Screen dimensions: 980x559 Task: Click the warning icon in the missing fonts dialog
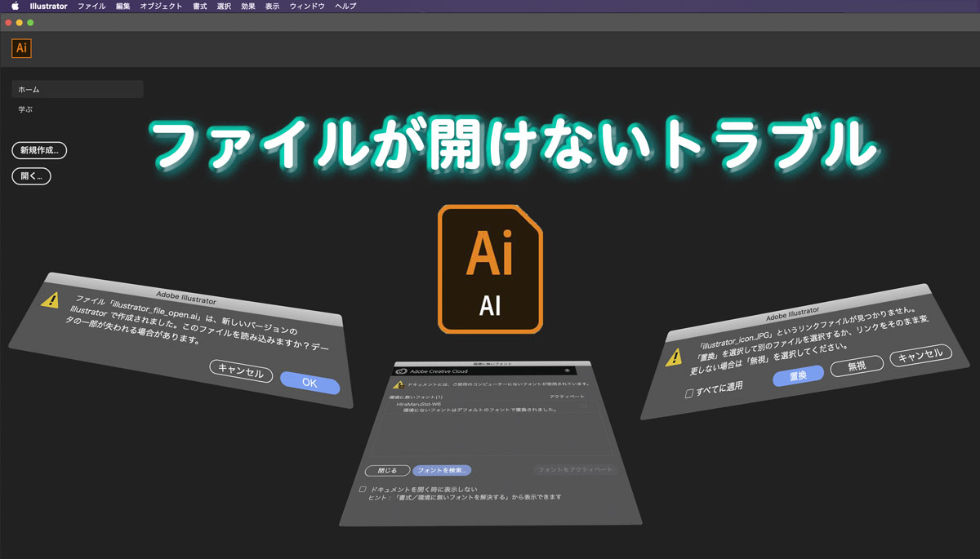click(399, 384)
